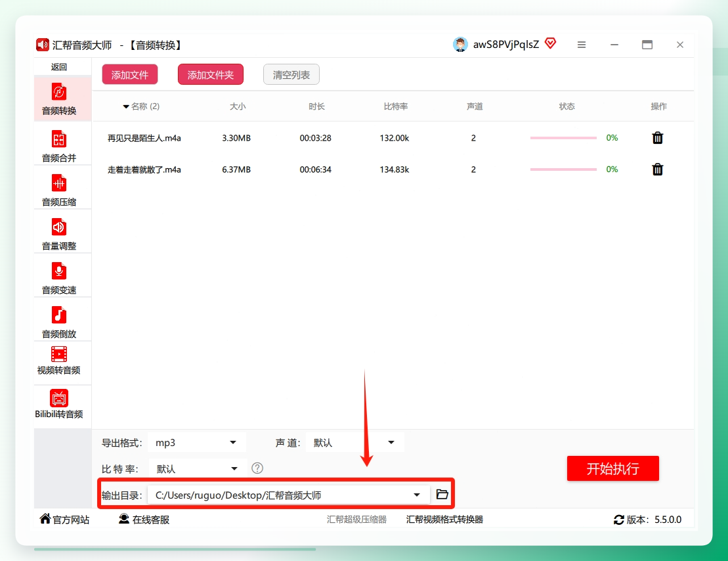Open the hamburger menu icon
This screenshot has width=728, height=561.
point(582,45)
